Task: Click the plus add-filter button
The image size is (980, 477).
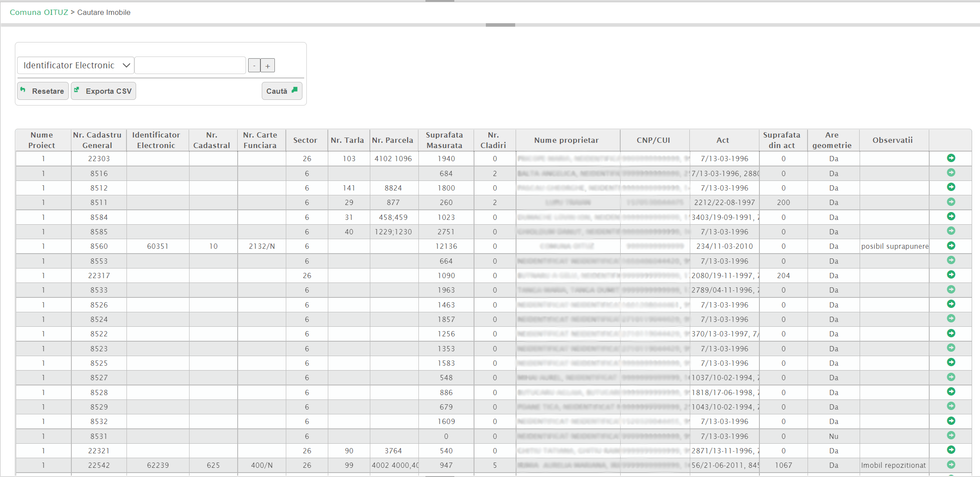Action: [267, 66]
